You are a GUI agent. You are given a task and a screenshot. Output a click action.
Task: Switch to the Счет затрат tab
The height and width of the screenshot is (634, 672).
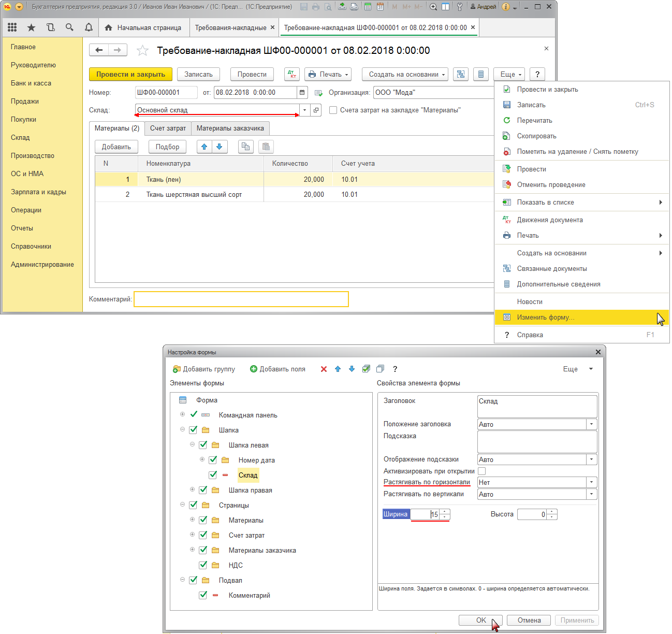[x=168, y=128]
